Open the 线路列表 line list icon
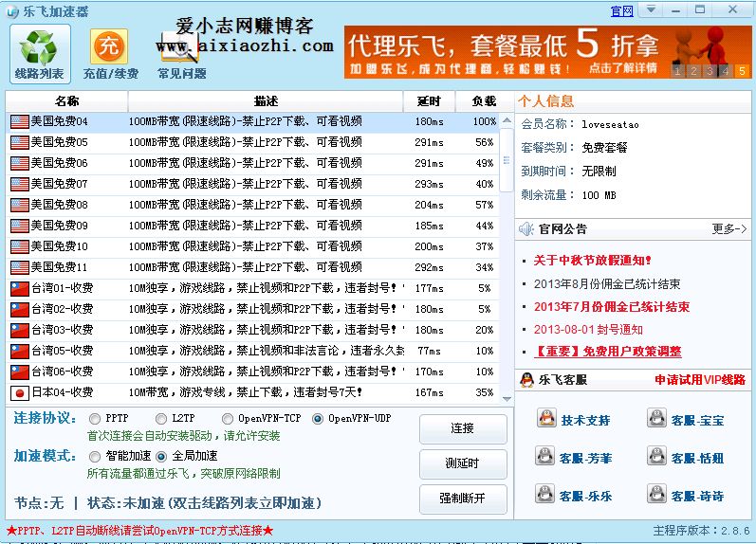 coord(40,54)
